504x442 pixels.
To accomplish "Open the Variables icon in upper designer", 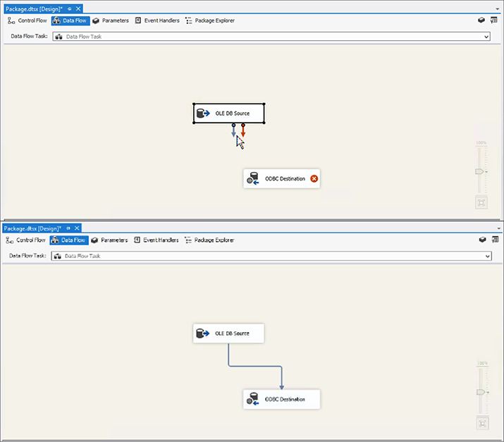I will [x=493, y=20].
